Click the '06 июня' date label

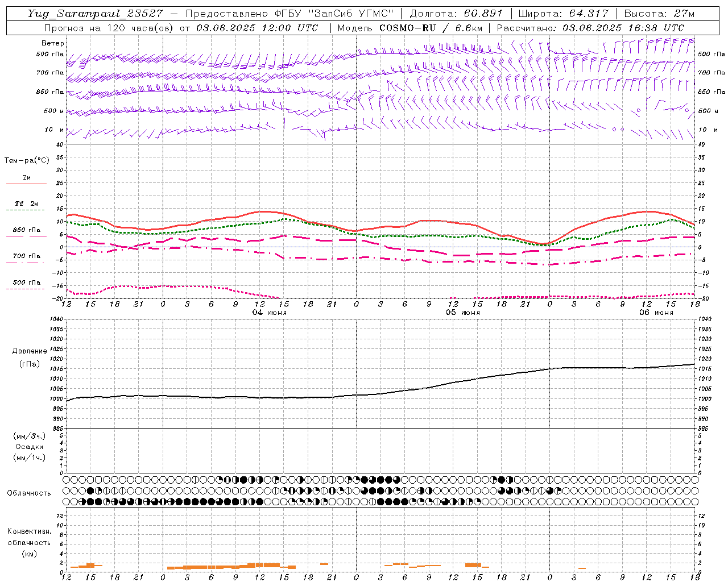[x=656, y=313]
